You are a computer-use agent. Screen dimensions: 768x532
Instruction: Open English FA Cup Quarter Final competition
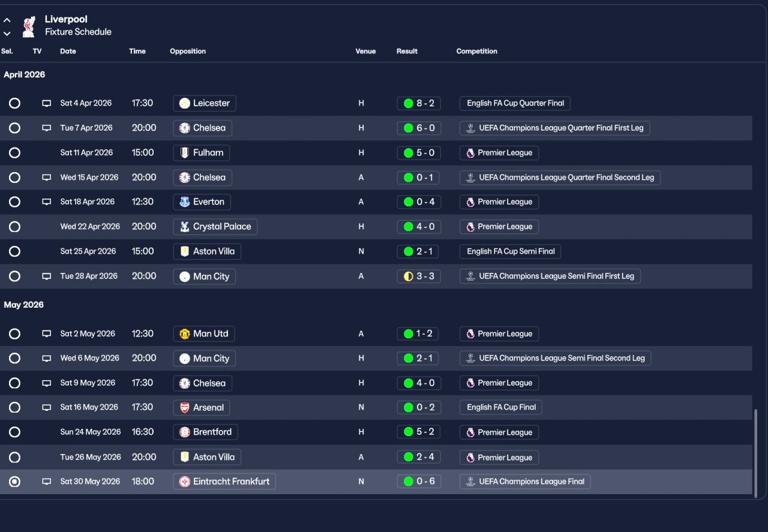point(515,103)
